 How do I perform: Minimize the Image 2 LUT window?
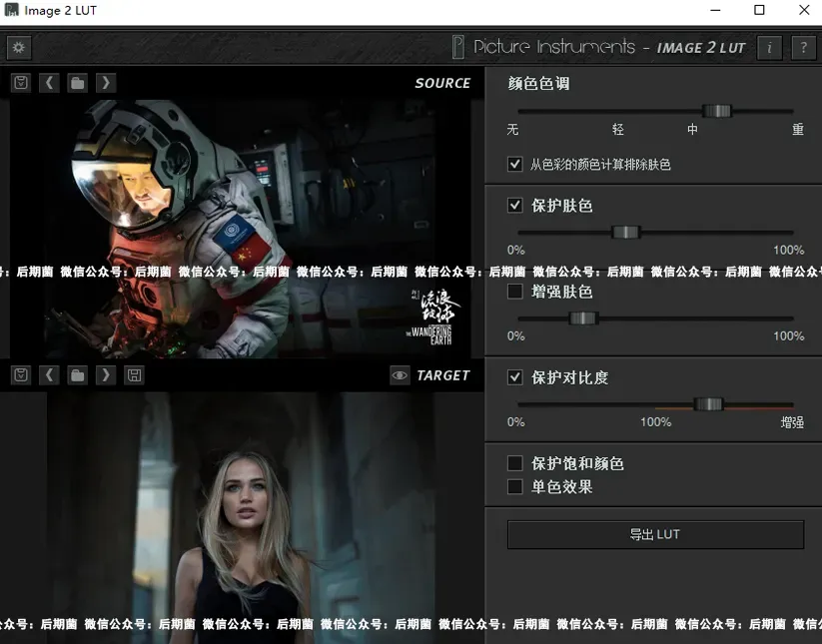[x=715, y=10]
